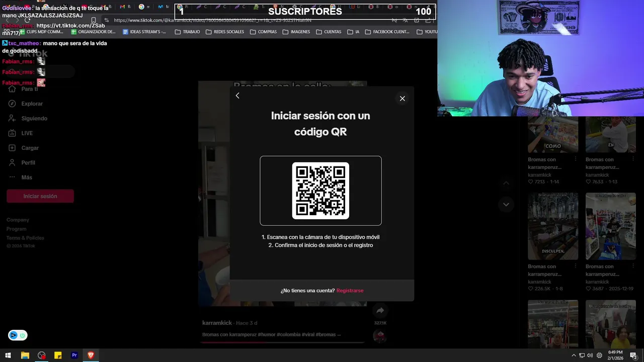
Task: Go back from QR code login
Action: point(237,96)
